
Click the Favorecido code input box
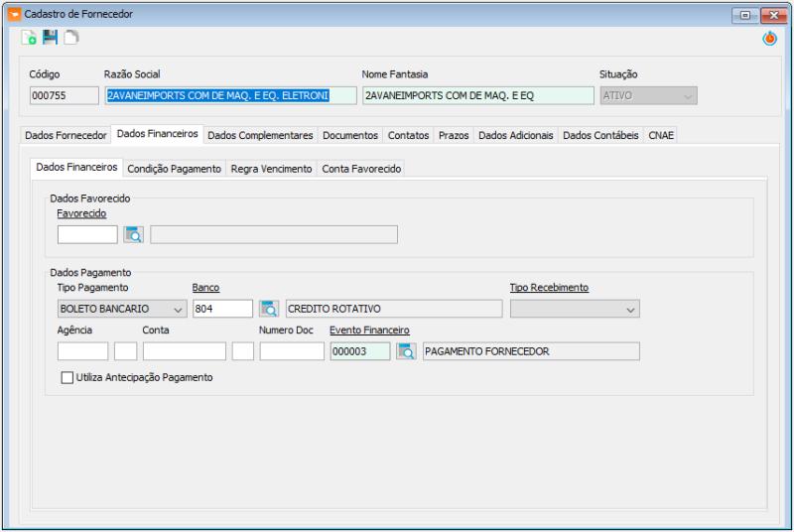click(x=87, y=235)
